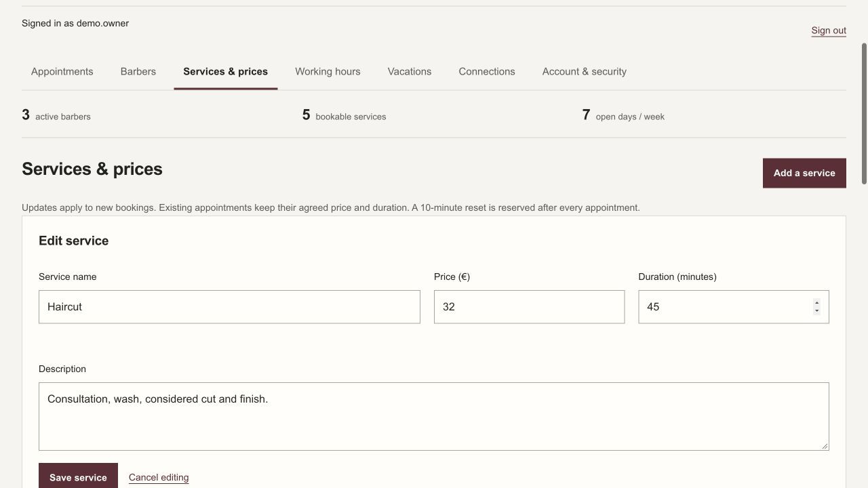Click the page vertical scrollbar
This screenshot has height=488, width=868.
pyautogui.click(x=864, y=114)
